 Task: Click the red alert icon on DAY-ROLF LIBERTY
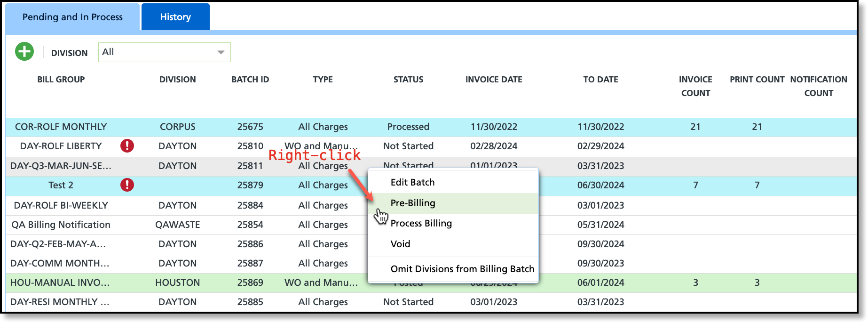coord(127,146)
